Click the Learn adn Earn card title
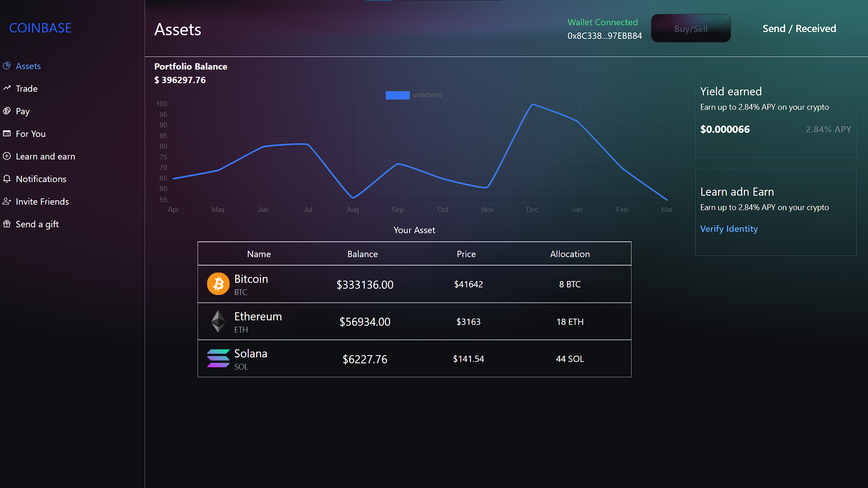The height and width of the screenshot is (488, 868). tap(737, 192)
